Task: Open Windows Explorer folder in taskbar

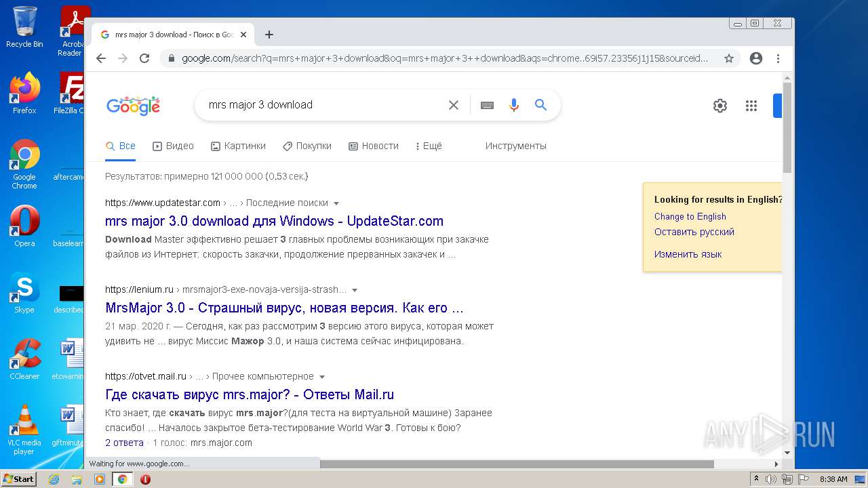Action: coord(77,479)
